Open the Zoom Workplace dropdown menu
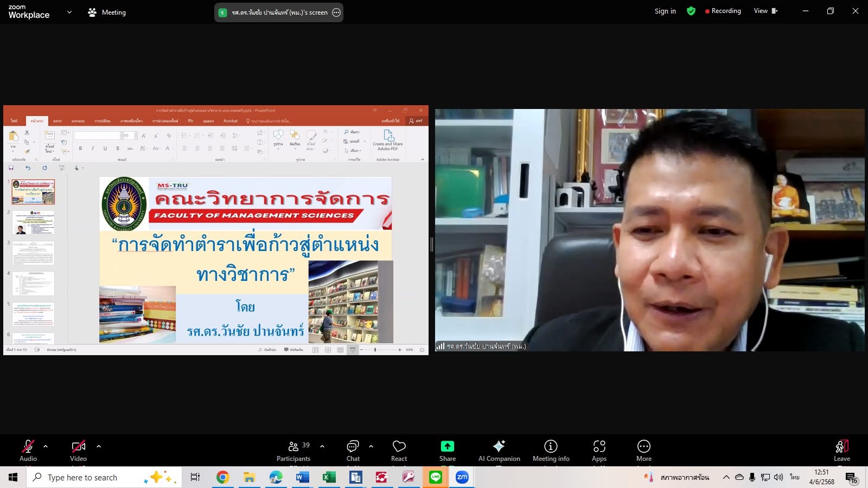The height and width of the screenshot is (488, 868). click(x=69, y=12)
